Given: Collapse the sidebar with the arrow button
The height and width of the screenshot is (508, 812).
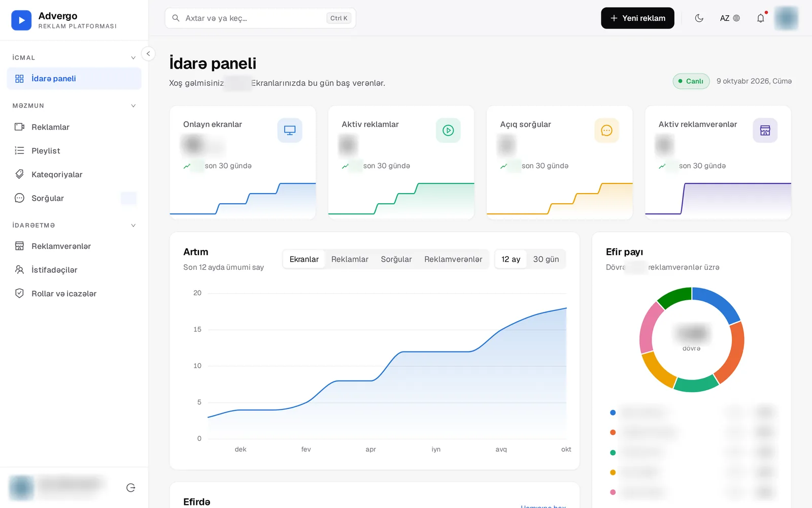Looking at the screenshot, I should click(x=148, y=53).
